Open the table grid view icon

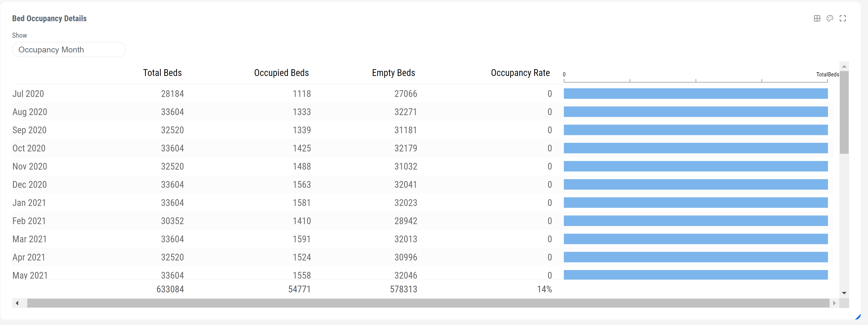coord(817,18)
